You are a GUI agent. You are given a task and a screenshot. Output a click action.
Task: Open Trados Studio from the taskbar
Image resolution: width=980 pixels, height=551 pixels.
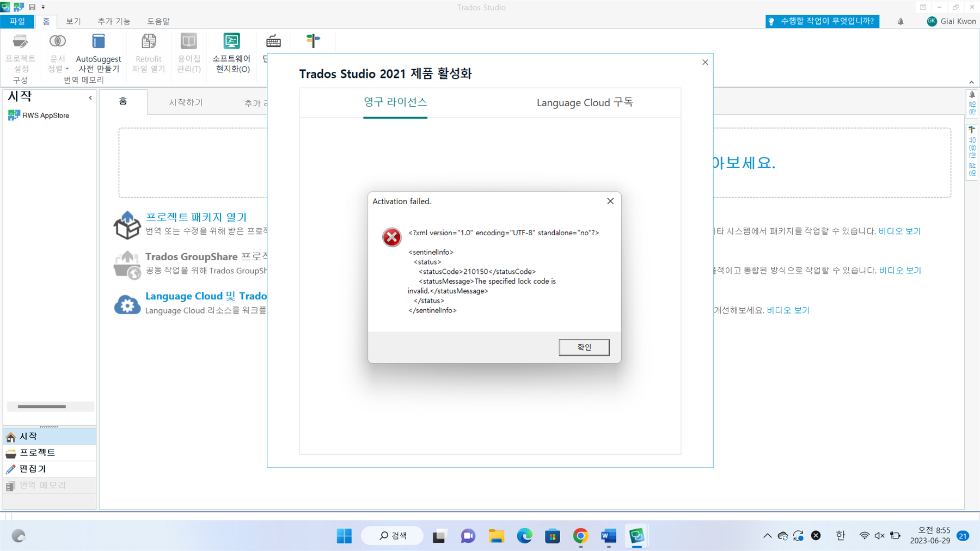point(636,536)
